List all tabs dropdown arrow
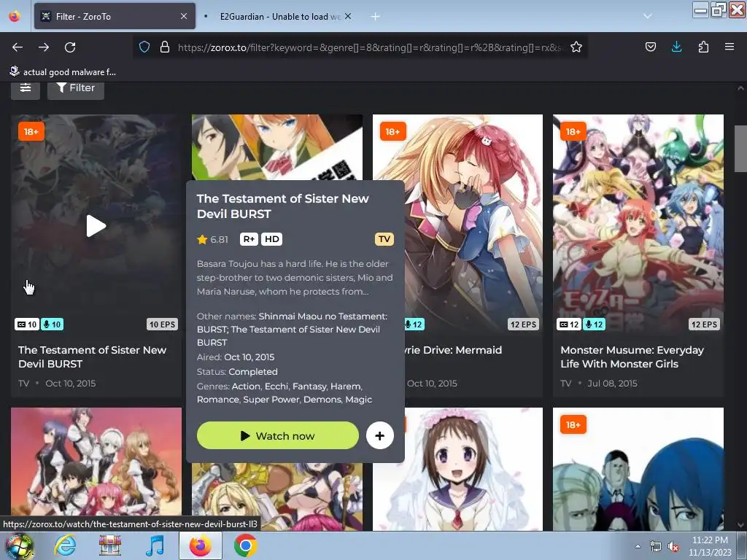 (x=648, y=16)
